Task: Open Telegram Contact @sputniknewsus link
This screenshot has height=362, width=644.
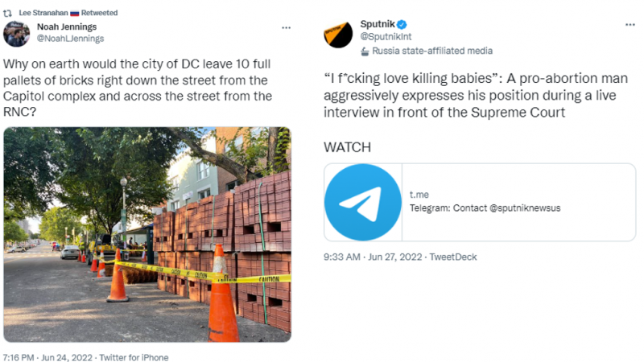Action: [485, 208]
